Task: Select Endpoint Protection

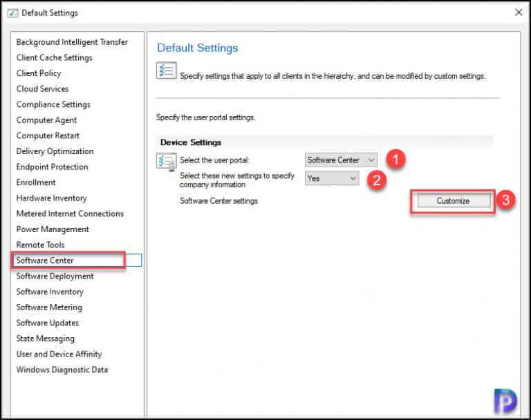Action: (52, 167)
